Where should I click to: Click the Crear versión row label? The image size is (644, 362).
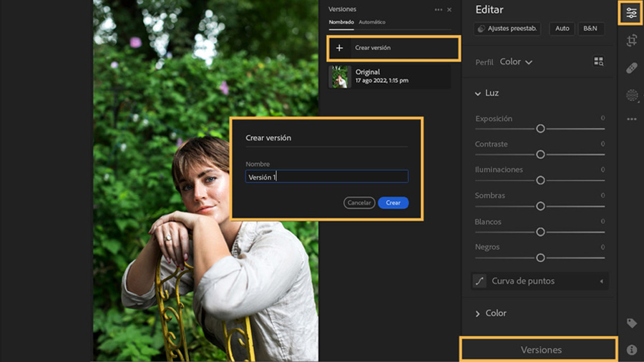(373, 48)
